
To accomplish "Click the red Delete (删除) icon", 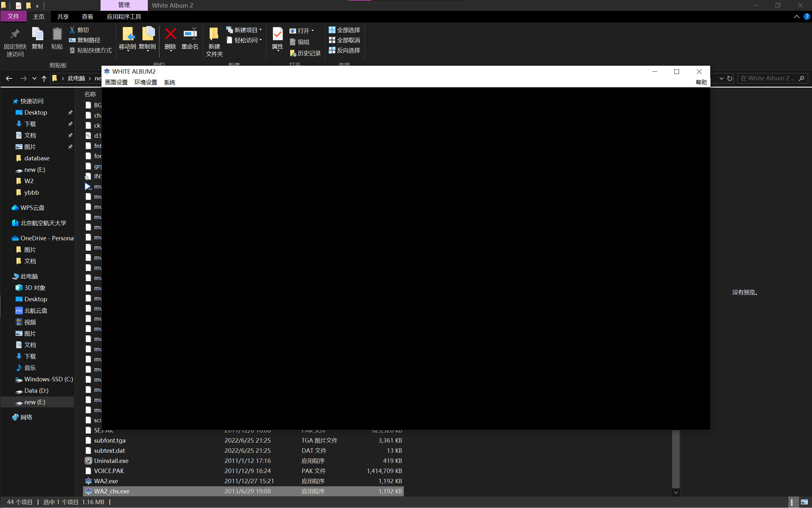I will 170,34.
